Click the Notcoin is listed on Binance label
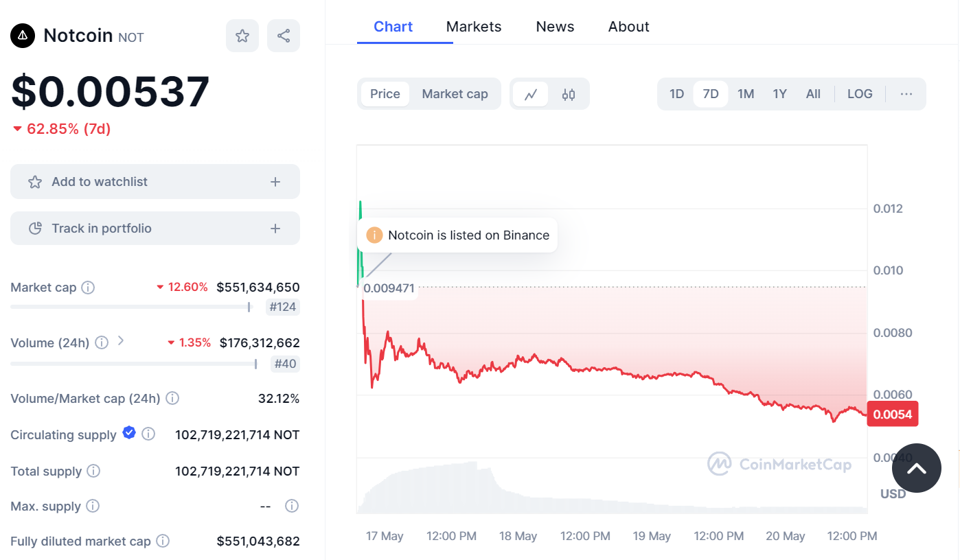960x560 pixels. 469,235
